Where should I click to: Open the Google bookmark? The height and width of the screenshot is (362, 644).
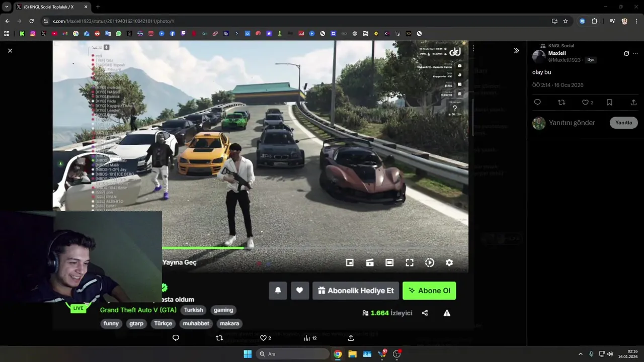76,34
